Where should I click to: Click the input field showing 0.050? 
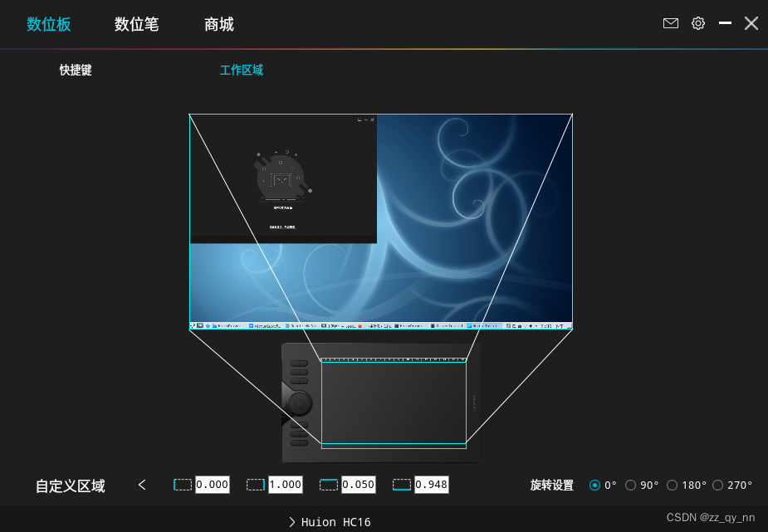358,485
